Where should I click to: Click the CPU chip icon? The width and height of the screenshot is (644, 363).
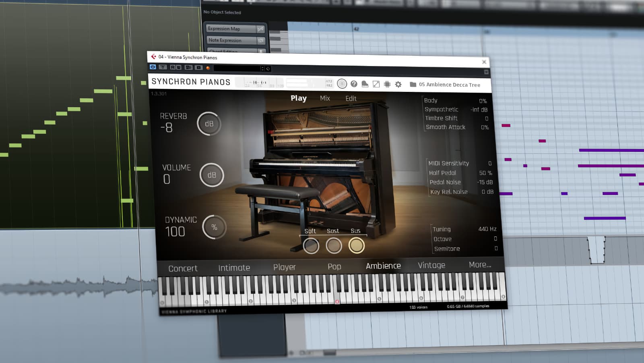pos(387,84)
